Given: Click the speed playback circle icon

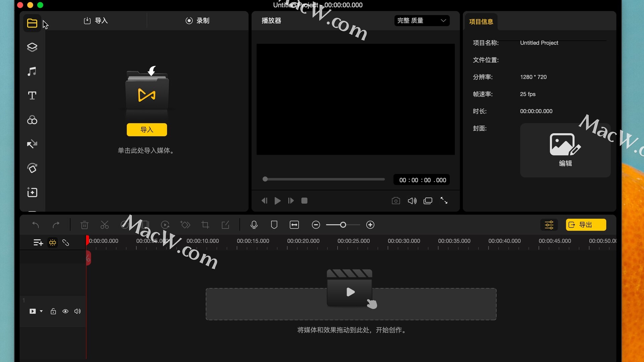Looking at the screenshot, I should 165,225.
